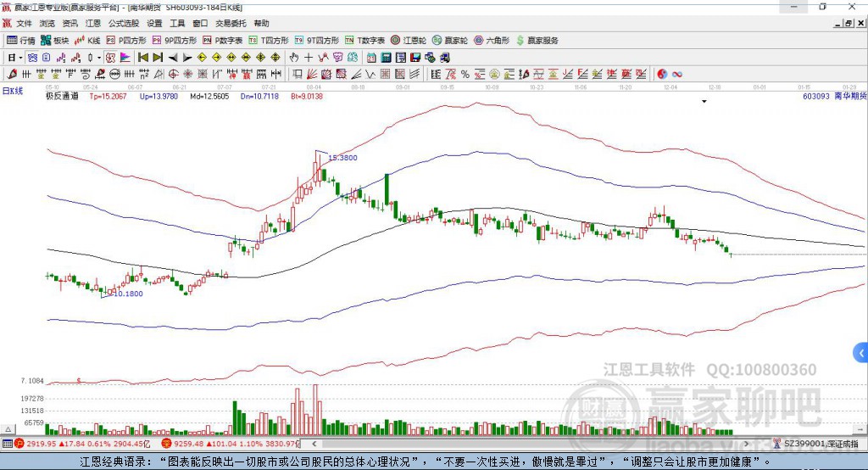Toggle the colorful flag chart icon
This screenshot has height=470, width=868.
(125, 57)
